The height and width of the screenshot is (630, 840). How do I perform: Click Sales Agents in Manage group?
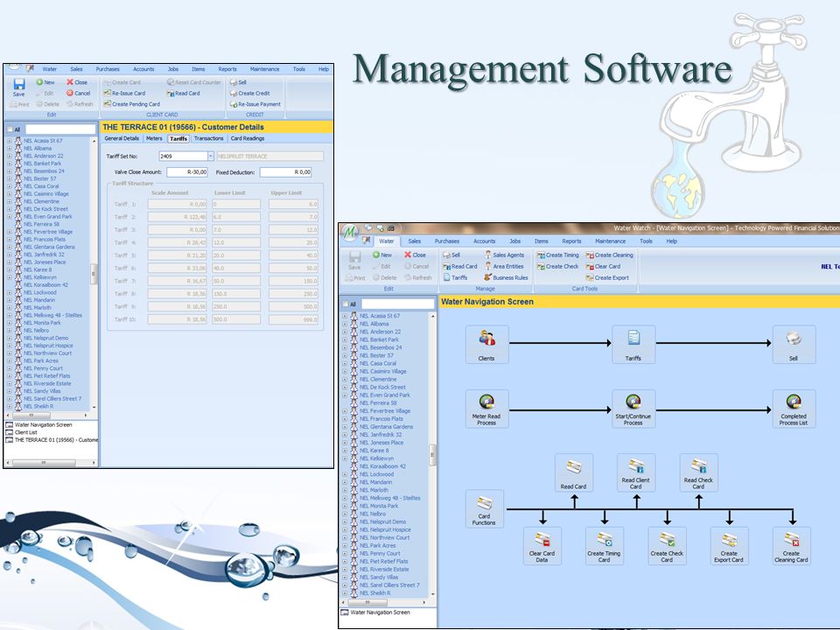coord(504,255)
